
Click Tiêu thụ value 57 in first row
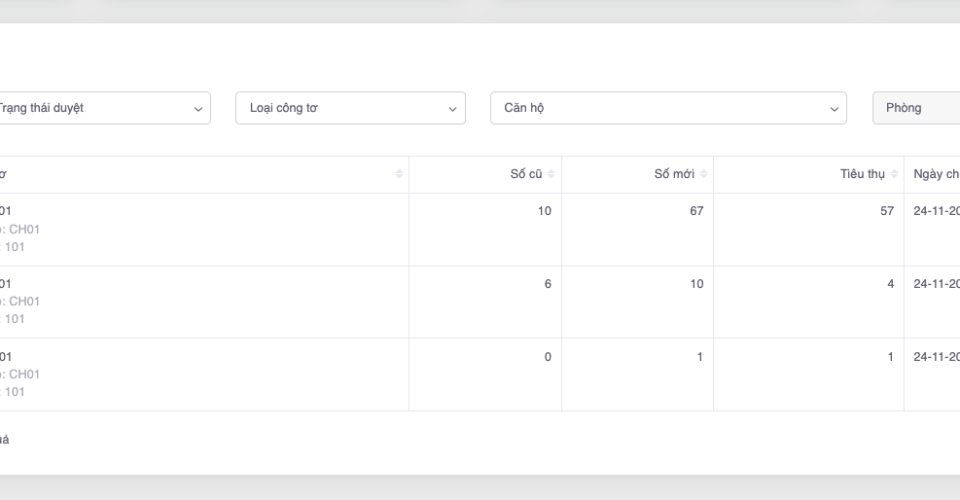point(886,211)
